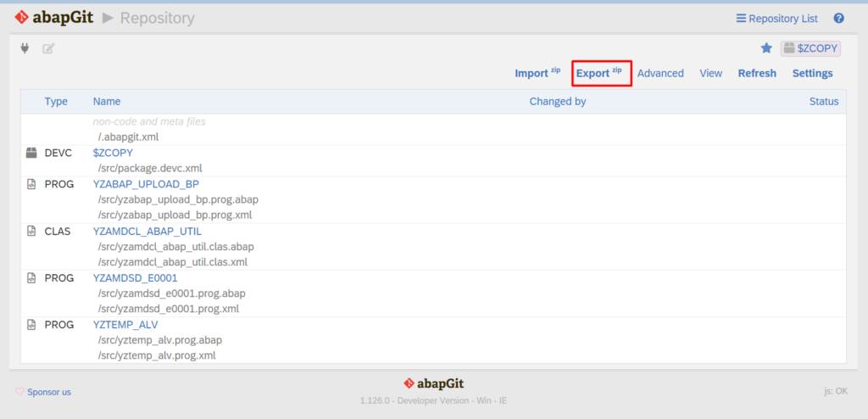Click the Sponsor us link
Viewport: 868px width, 419px height.
pos(43,392)
